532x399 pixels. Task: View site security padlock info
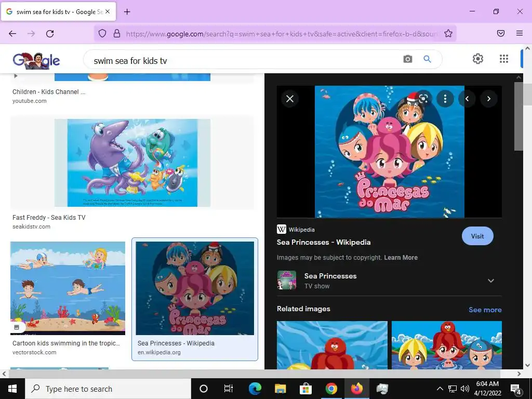pos(117,33)
